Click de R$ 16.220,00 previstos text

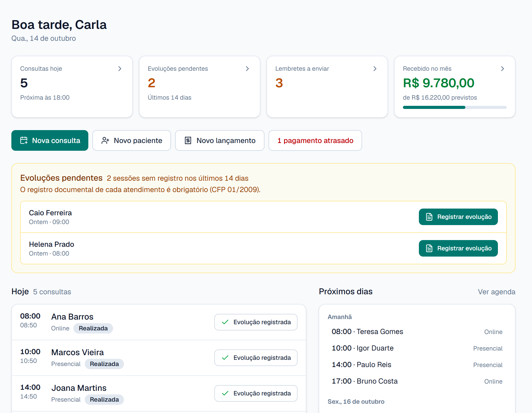click(x=440, y=98)
